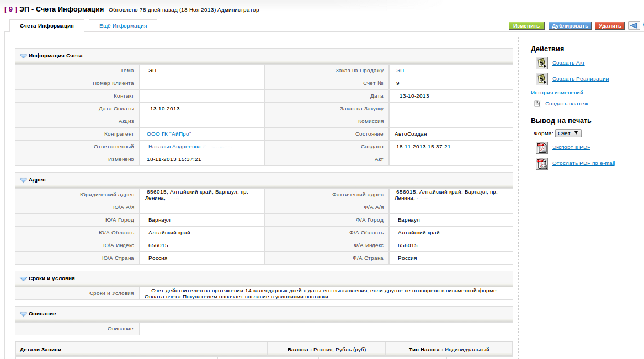Screen dimensions: 644x359
Task: Click the Сроки и Условия text block
Action: (x=321, y=294)
